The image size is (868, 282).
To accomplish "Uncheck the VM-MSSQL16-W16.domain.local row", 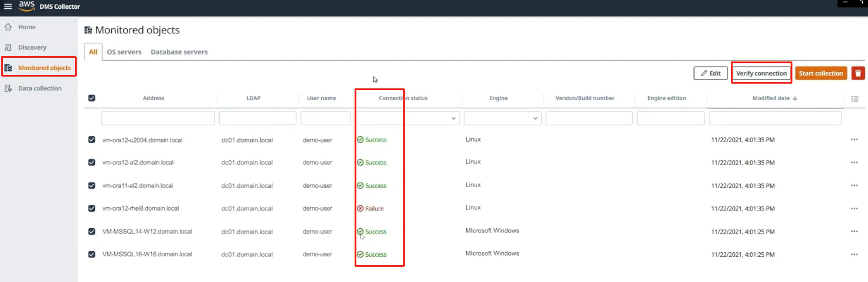I will (x=91, y=255).
